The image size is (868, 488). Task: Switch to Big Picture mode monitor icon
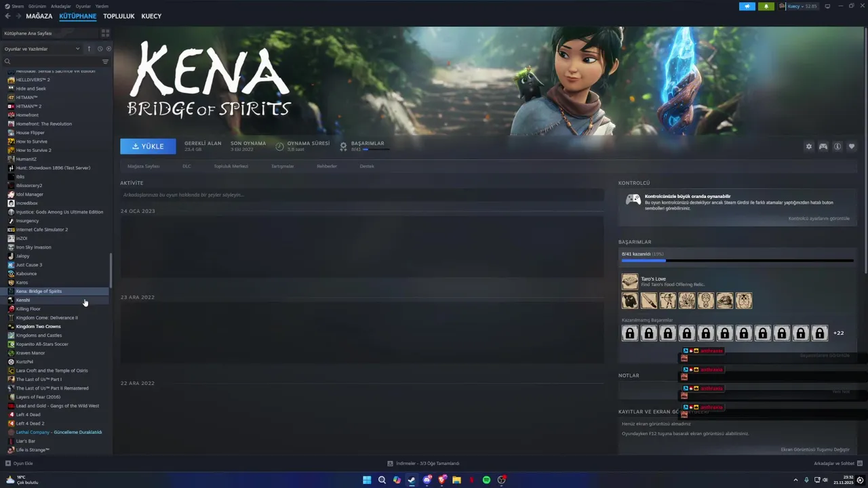tap(828, 6)
